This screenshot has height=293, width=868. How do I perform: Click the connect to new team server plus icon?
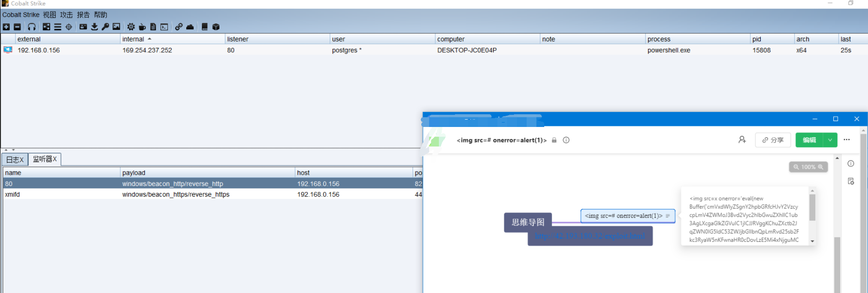6,27
